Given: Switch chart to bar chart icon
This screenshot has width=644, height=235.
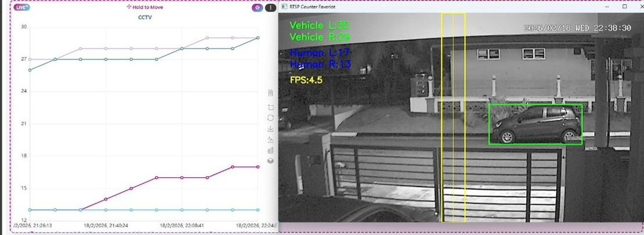Looking at the screenshot, I should click(x=270, y=150).
